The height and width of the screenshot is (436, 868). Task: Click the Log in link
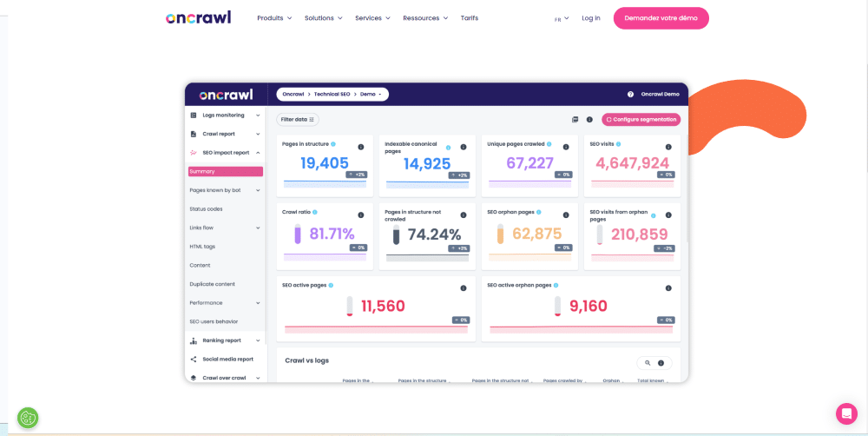[590, 17]
